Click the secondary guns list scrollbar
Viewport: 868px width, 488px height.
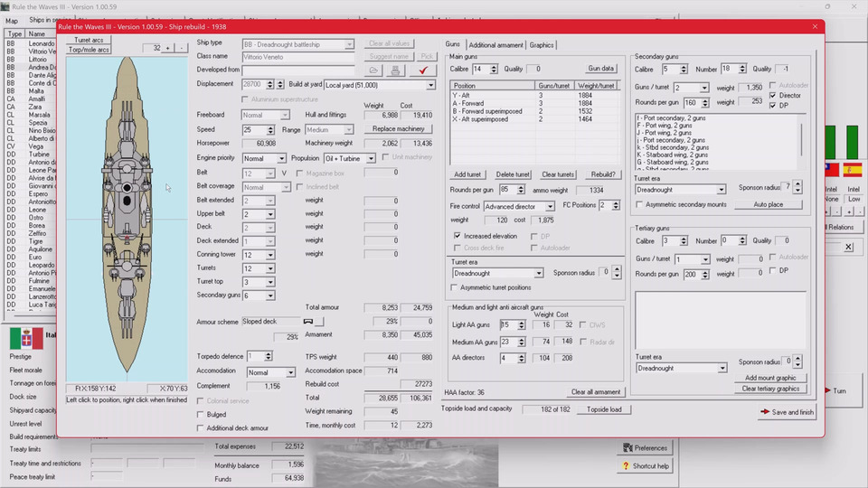801,142
